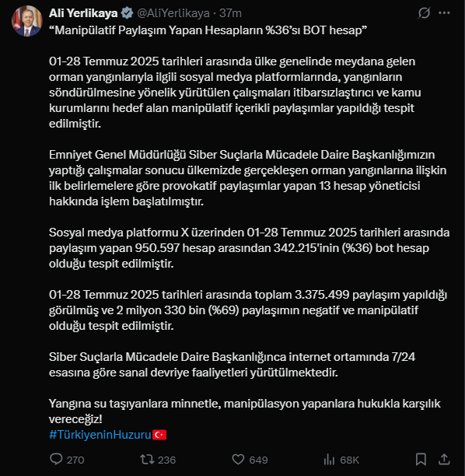The height and width of the screenshot is (476, 465).
Task: Click the Turkish flag emoji
Action: point(159,435)
